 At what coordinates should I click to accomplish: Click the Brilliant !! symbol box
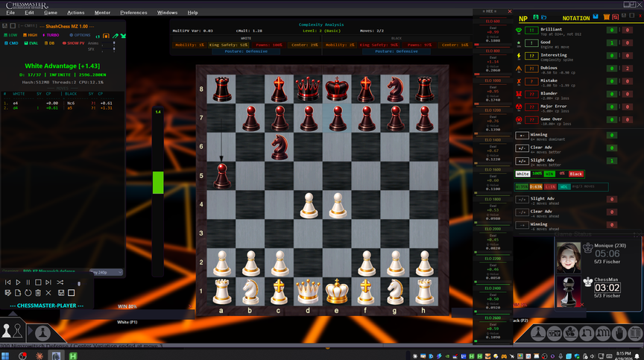point(531,31)
